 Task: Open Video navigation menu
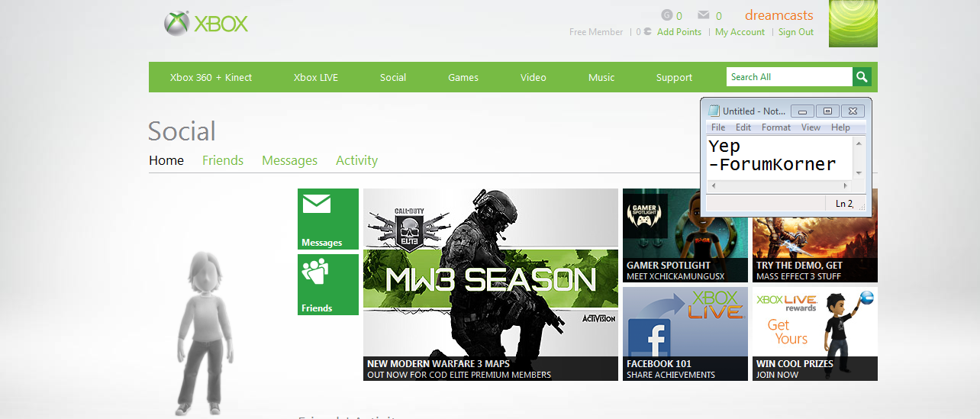point(534,77)
